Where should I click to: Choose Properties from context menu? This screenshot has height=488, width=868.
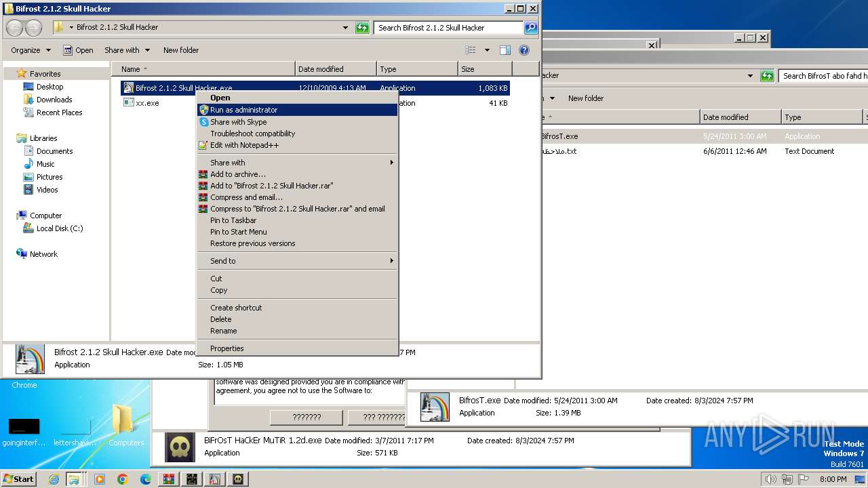coord(297,348)
